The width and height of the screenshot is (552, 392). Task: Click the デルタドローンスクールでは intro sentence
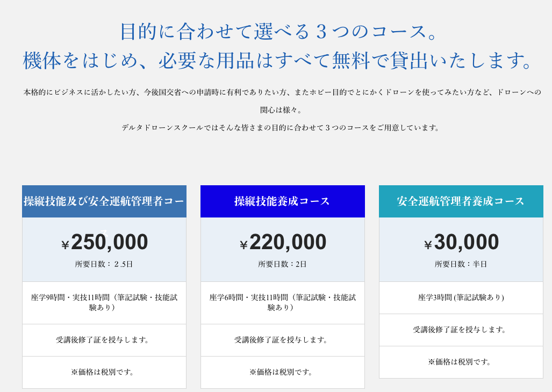[x=281, y=128]
